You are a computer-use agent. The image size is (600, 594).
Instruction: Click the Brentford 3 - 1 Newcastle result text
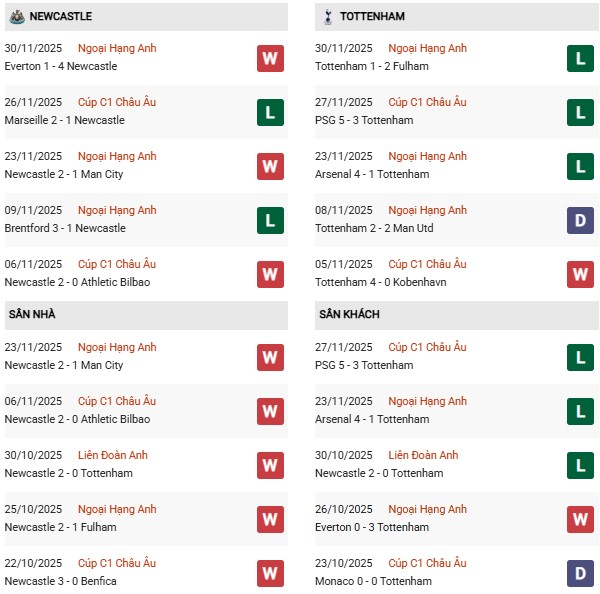click(65, 228)
